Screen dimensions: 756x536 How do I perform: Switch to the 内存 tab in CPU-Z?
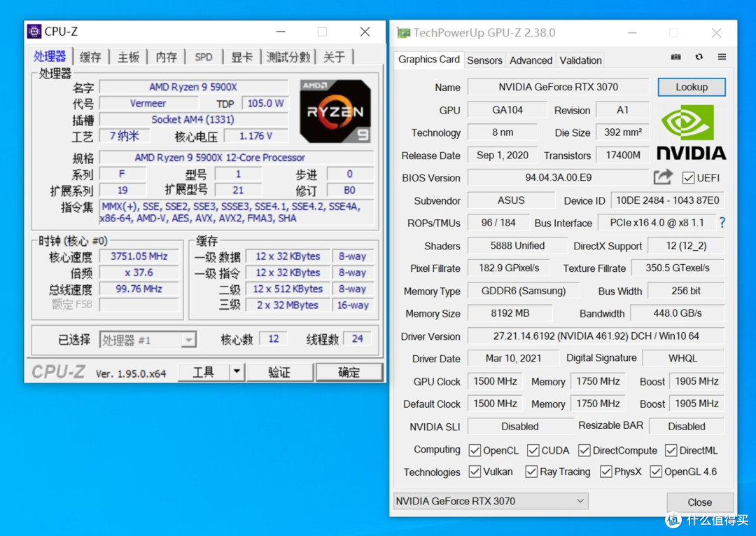pos(167,57)
